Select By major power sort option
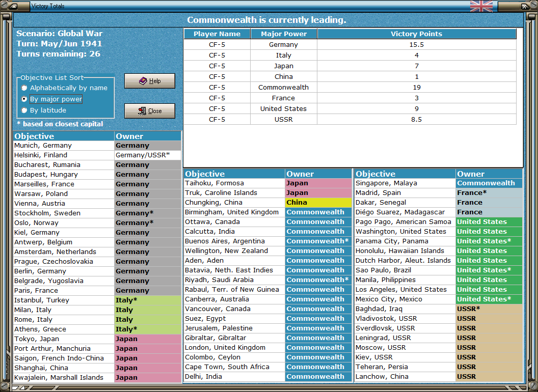The height and width of the screenshot is (392, 538). [x=52, y=99]
